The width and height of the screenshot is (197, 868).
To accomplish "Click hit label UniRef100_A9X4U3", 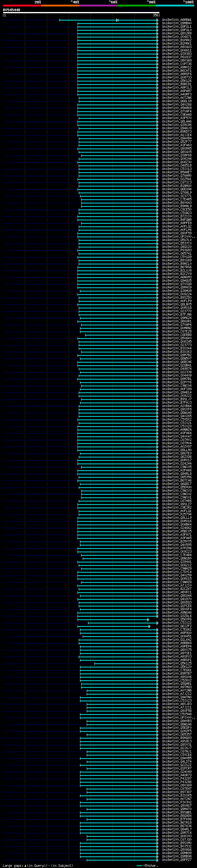I will click(176, 47).
